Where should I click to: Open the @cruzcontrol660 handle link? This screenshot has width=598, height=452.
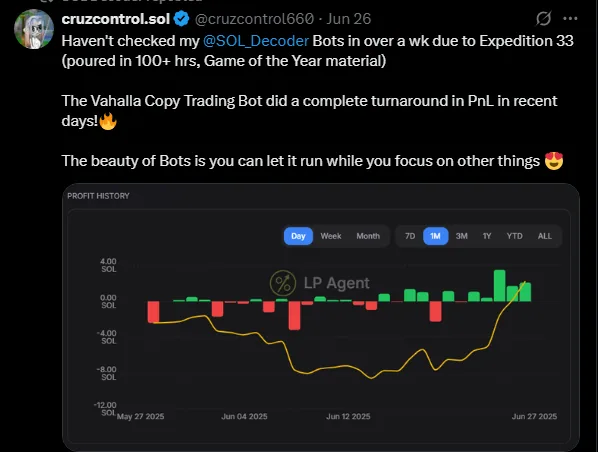254,19
